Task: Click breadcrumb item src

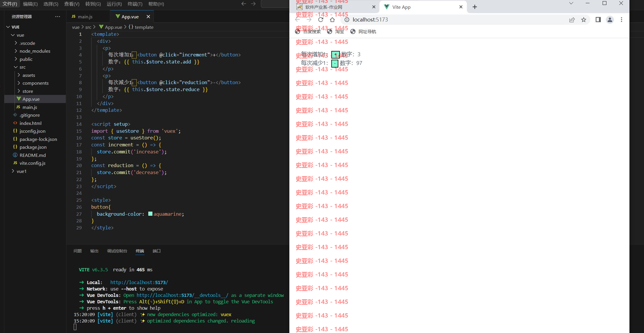Action: pyautogui.click(x=88, y=27)
